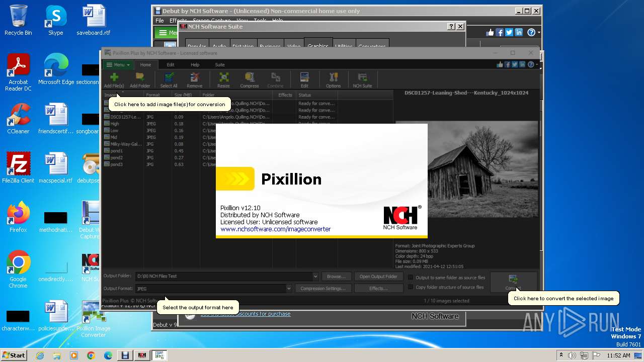644x362 pixels.
Task: Open Skype desktop shortcut
Action: point(55,20)
